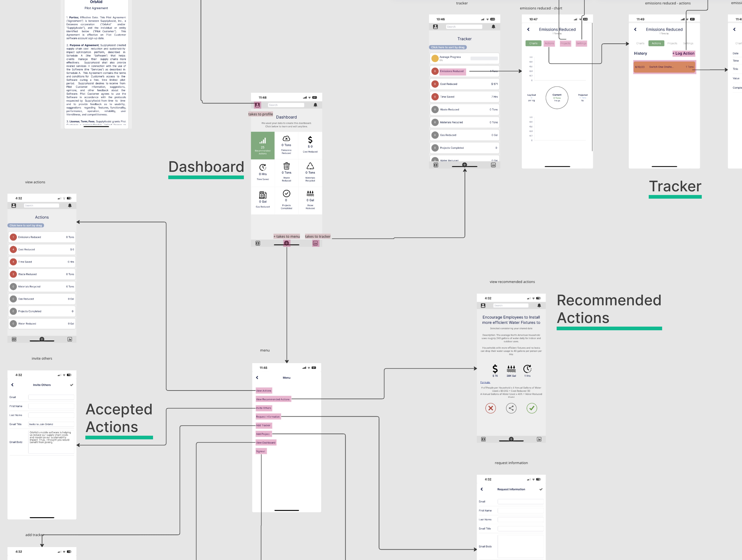Tap the plus icon below 'takes to menu'
Viewport: 742px width, 560px height.
(286, 243)
